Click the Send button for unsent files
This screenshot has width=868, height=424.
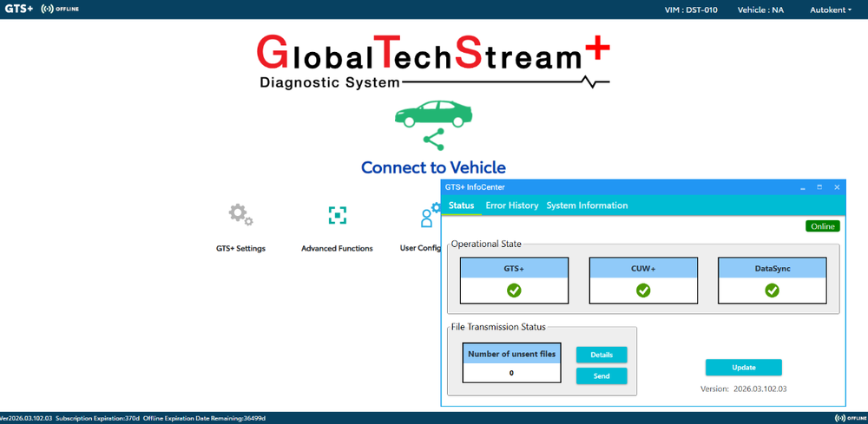pos(602,376)
